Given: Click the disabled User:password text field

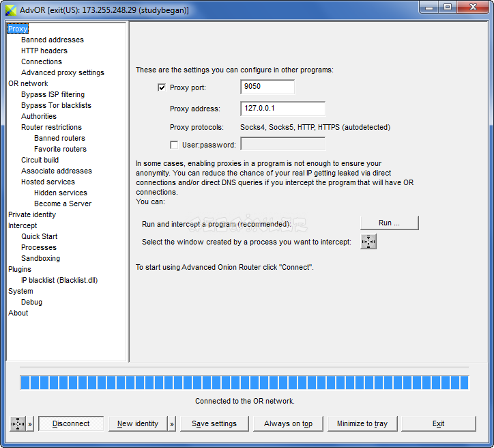Looking at the screenshot, I should 282,144.
